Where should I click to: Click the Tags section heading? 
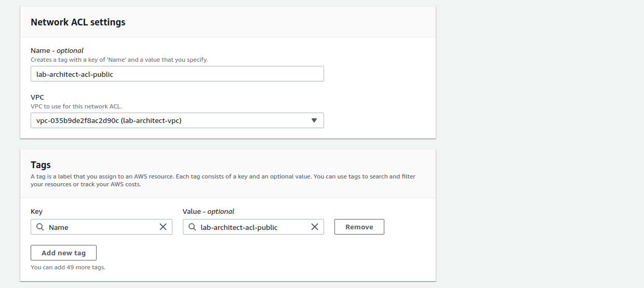tap(41, 165)
